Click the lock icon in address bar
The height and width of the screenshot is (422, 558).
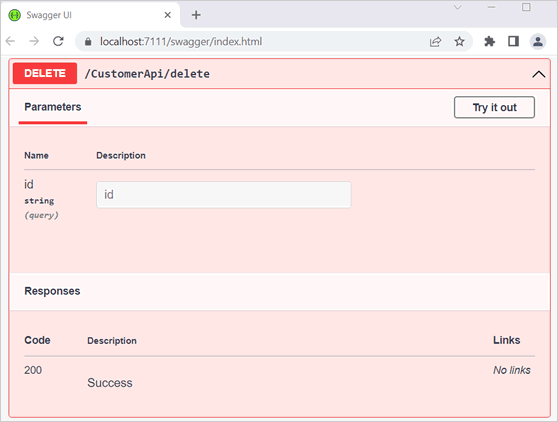pos(88,42)
